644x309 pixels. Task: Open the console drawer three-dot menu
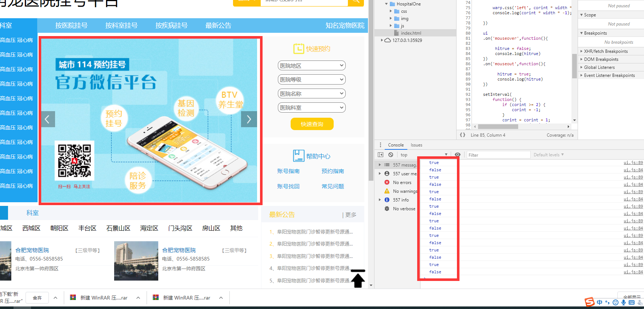click(x=380, y=145)
